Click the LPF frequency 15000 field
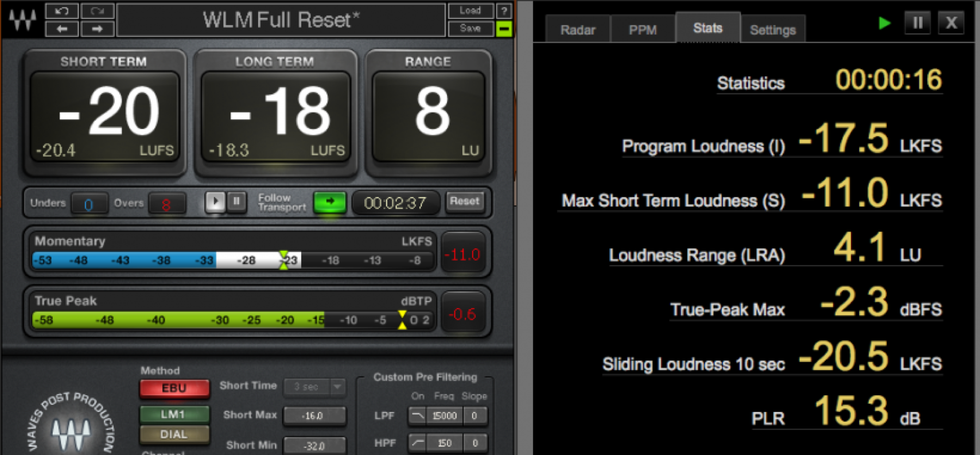Viewport: 980px width, 455px height. click(x=445, y=415)
